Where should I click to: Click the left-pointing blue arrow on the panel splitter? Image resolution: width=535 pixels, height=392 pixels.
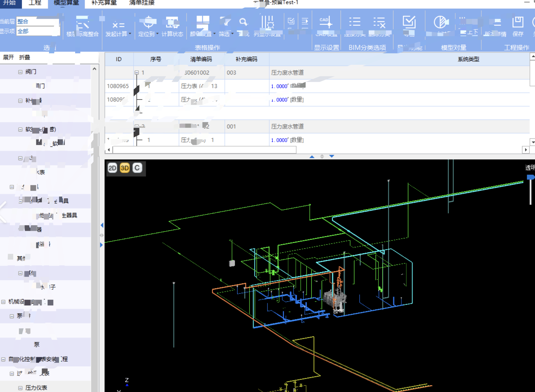pos(102,225)
